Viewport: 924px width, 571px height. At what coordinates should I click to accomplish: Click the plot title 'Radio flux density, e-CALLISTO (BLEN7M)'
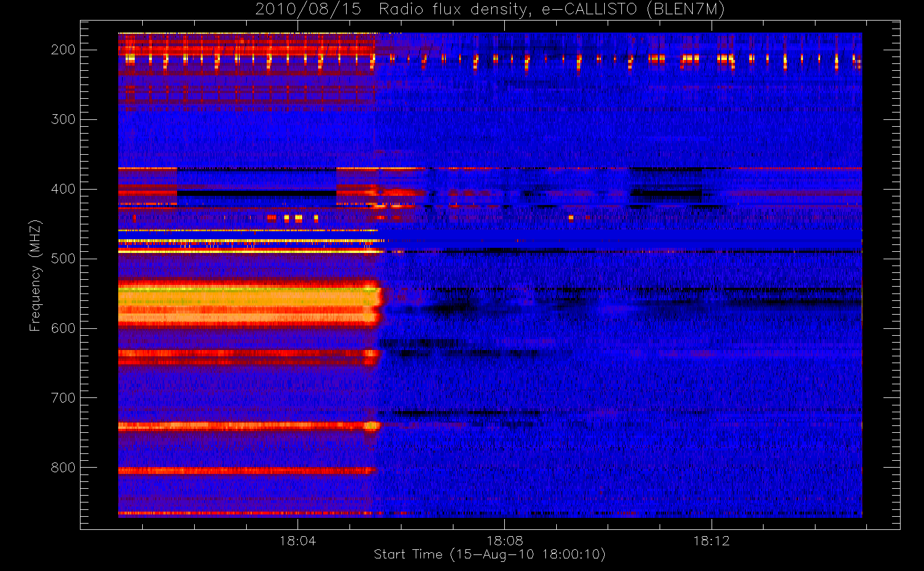pyautogui.click(x=552, y=10)
